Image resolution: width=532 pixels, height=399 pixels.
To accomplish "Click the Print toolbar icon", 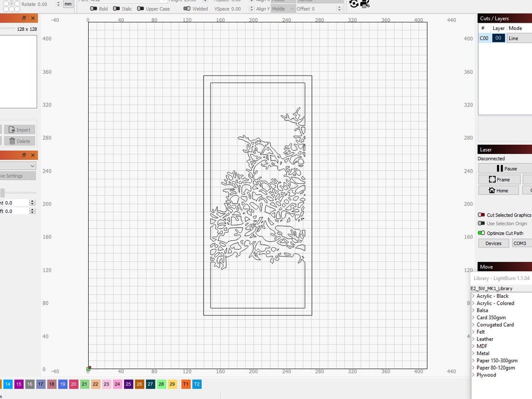I will [364, 4].
